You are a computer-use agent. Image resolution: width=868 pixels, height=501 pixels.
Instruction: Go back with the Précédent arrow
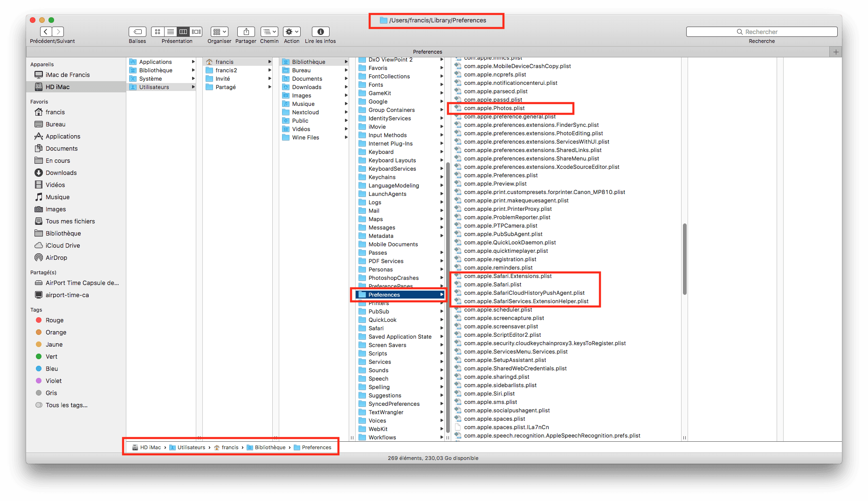pos(46,32)
